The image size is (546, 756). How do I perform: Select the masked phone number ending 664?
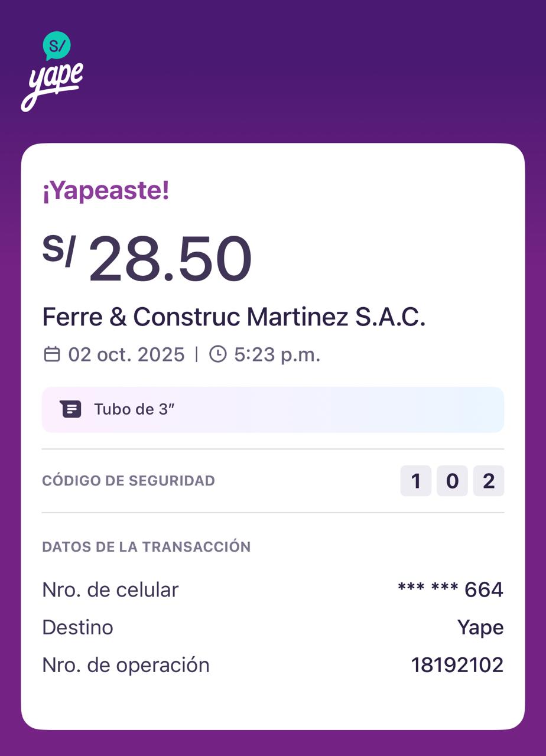[450, 589]
